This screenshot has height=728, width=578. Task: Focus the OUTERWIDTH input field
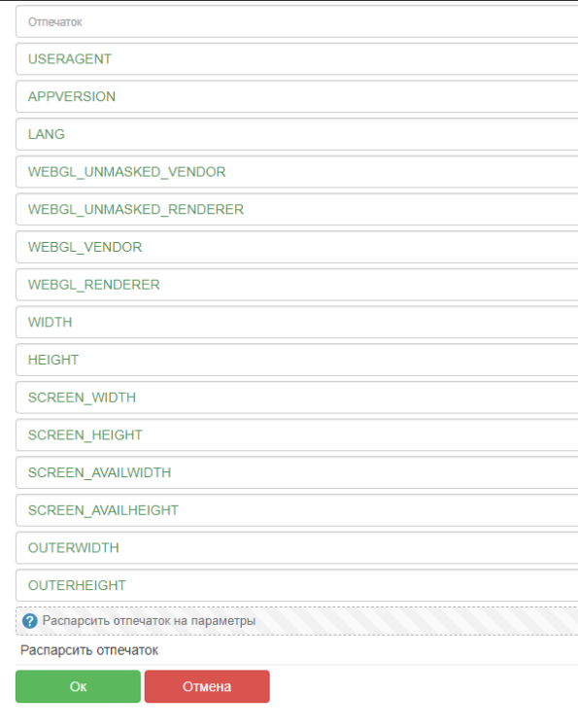click(x=297, y=548)
